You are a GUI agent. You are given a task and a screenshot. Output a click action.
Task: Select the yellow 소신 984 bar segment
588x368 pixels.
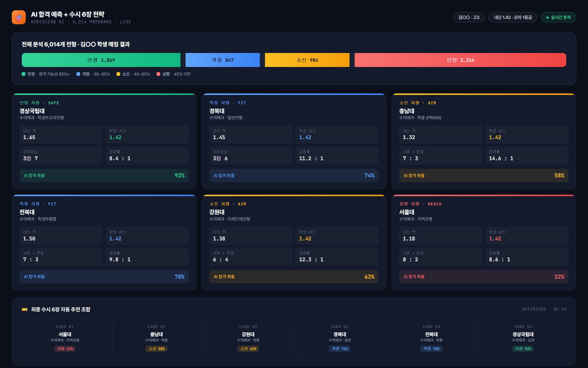pos(307,60)
